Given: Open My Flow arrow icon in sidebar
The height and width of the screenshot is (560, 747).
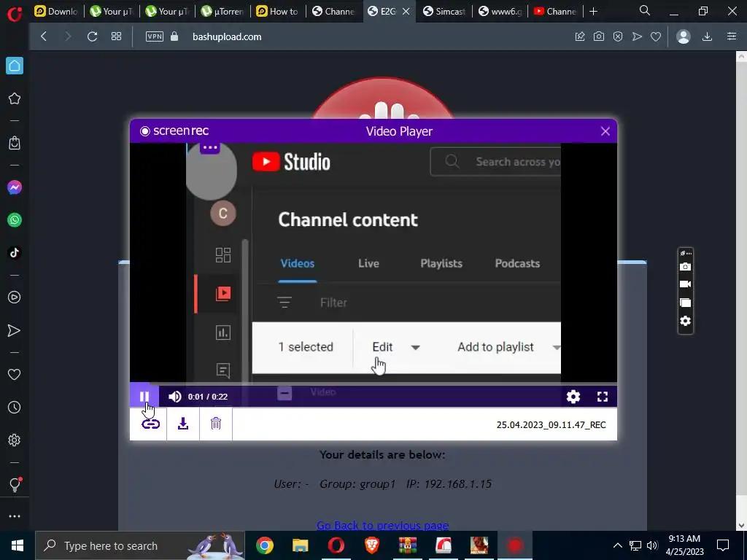Looking at the screenshot, I should tap(15, 330).
